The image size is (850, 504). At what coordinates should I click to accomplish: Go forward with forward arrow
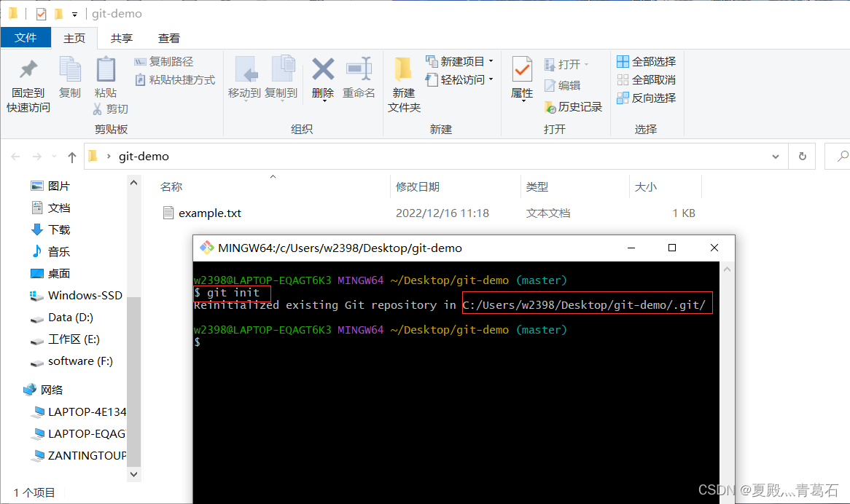tap(37, 157)
